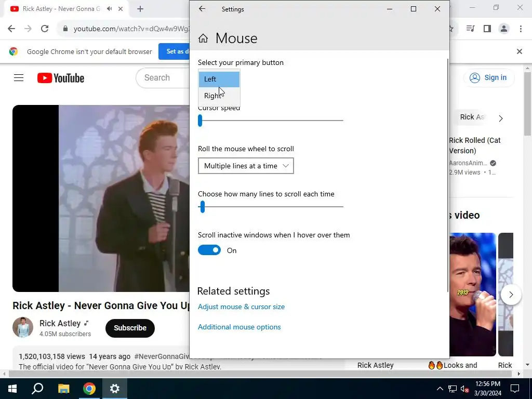This screenshot has height=399, width=532.
Task: Mute the tab via speaker icon
Action: coord(109,9)
